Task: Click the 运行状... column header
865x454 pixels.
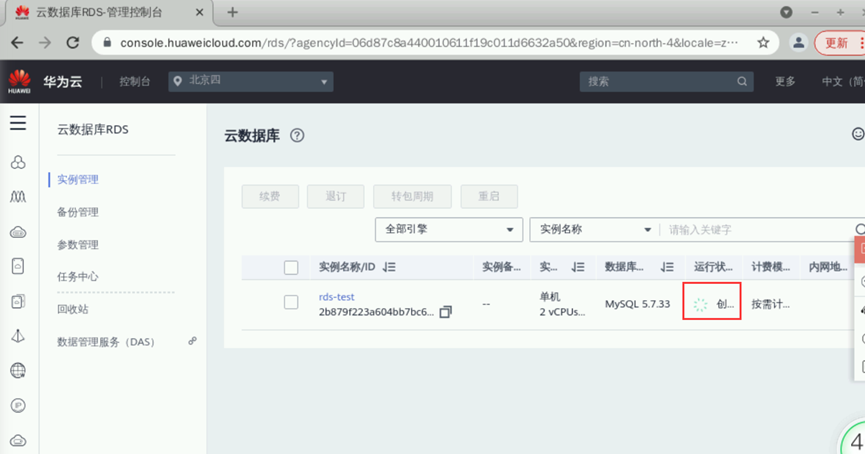Action: click(713, 267)
